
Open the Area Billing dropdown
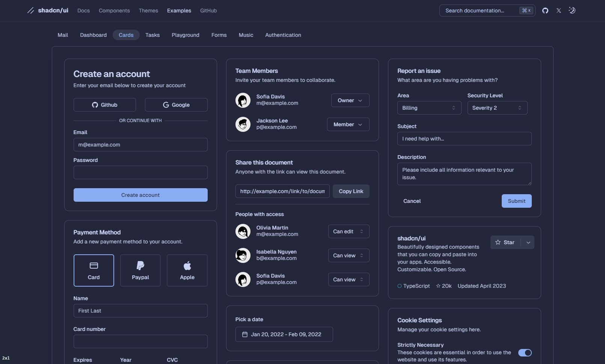point(429,108)
